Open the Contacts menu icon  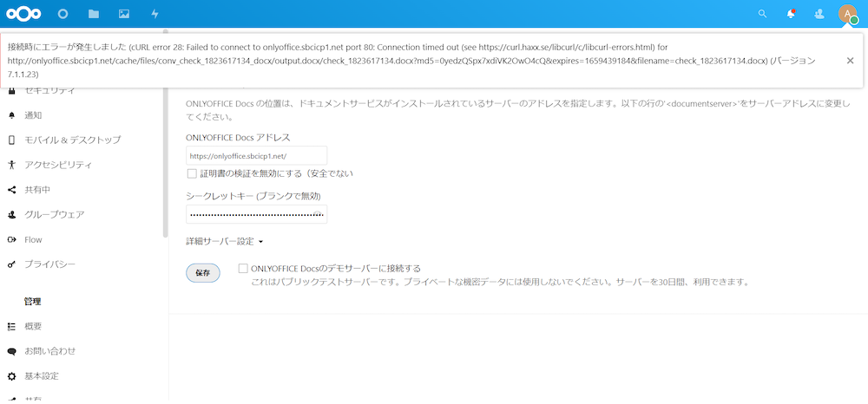pyautogui.click(x=820, y=14)
